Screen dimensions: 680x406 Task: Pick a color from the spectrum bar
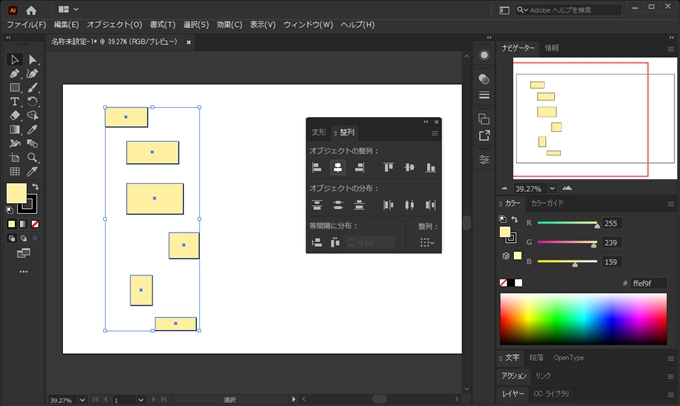click(x=583, y=319)
